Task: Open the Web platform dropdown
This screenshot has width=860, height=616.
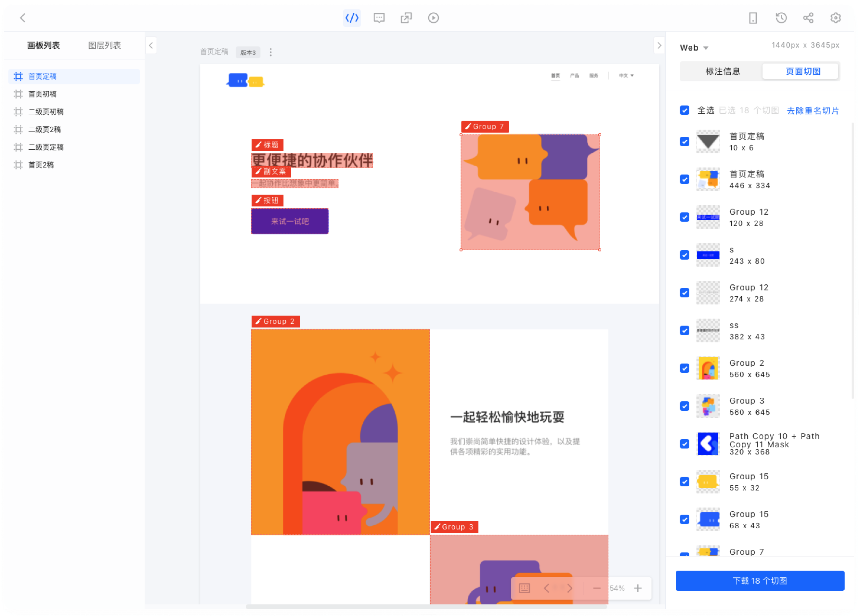Action: [694, 48]
